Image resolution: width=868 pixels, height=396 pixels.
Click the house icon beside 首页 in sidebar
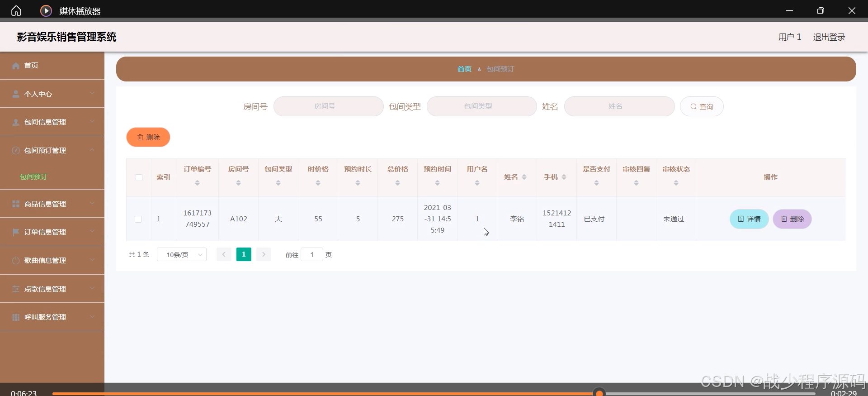16,66
